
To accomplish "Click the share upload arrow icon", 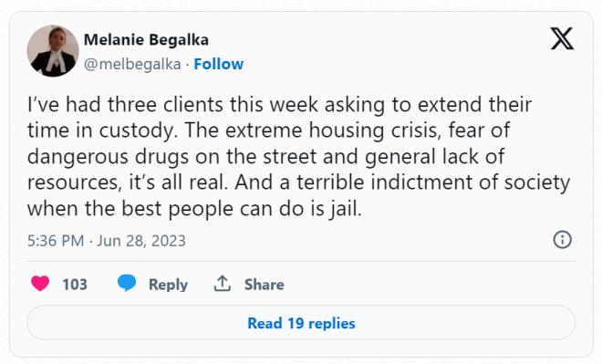I will [x=223, y=284].
